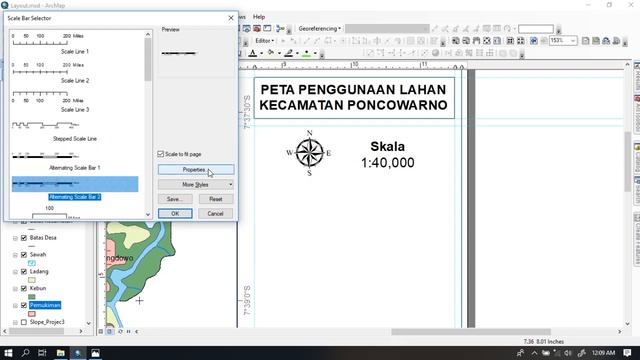
Task: Collapse Batas Desa layer tree node
Action: click(15, 238)
